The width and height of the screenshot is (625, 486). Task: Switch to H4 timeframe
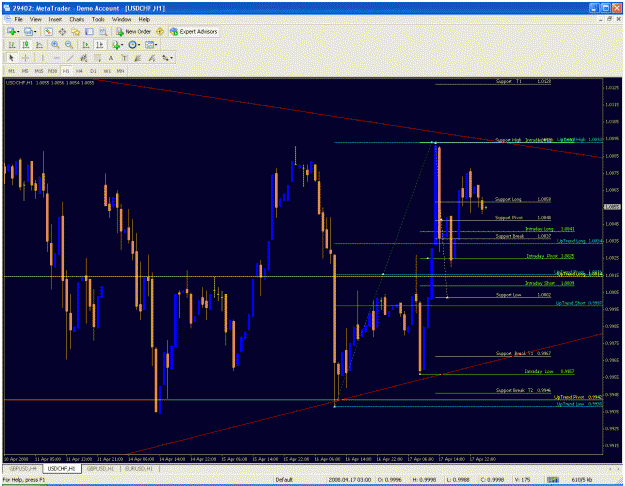tap(79, 71)
